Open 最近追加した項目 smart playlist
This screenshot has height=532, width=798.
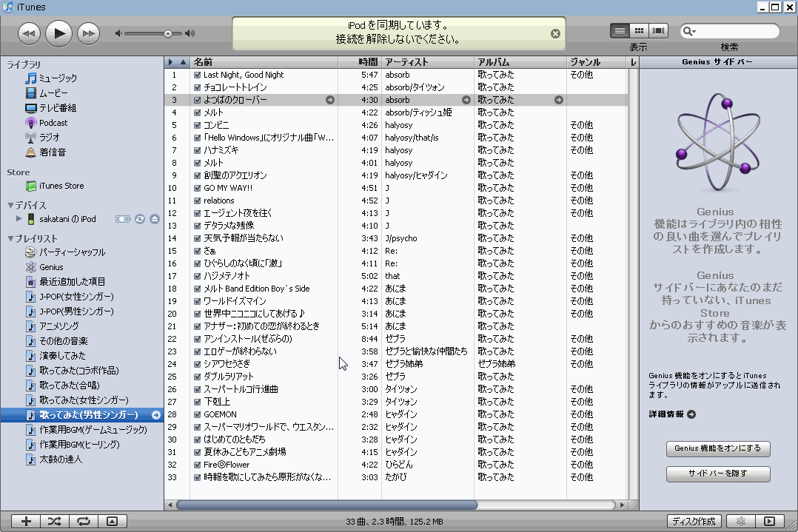click(x=65, y=282)
